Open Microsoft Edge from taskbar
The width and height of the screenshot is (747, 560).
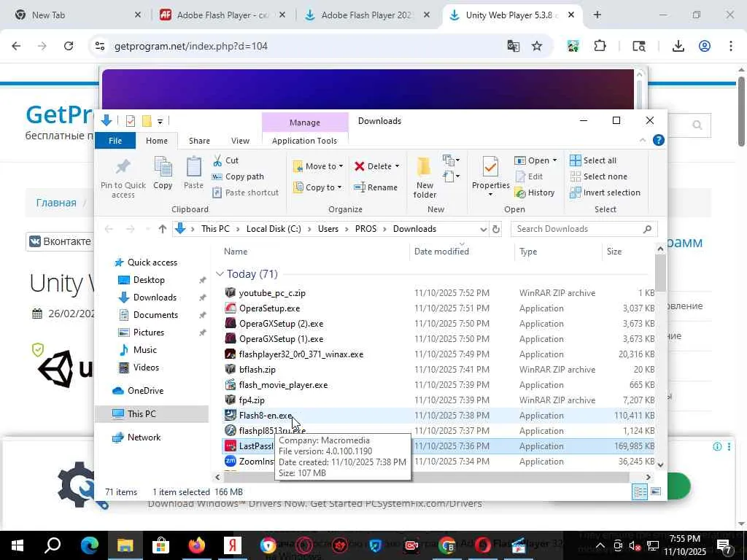click(x=89, y=545)
